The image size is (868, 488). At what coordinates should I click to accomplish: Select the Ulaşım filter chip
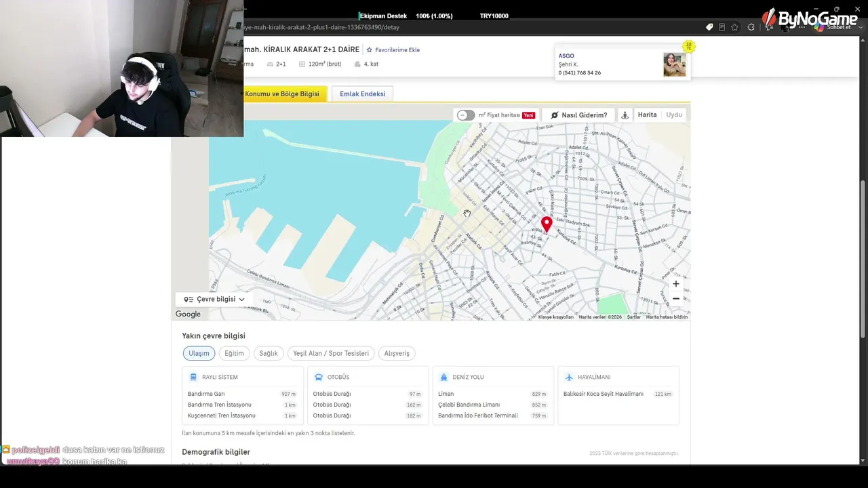[199, 353]
